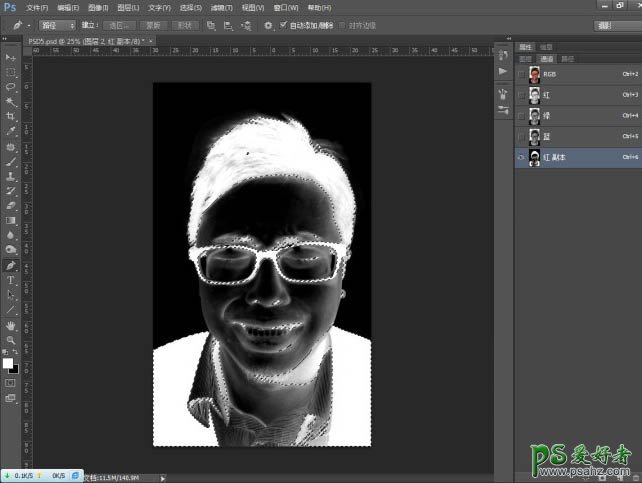Select the Horizontal Type tool
Viewport: 642px width, 483px height.
10,280
